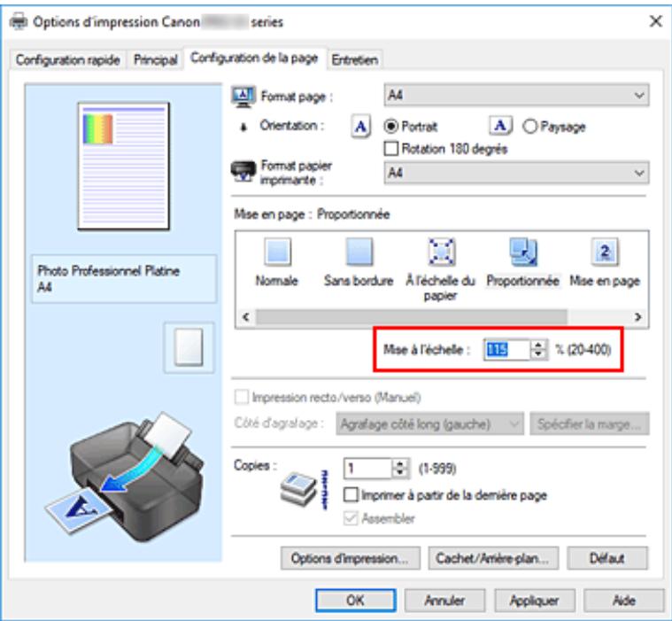Viewport: 672px width, 621px height.
Task: Click the Options d'impression... button
Action: [x=350, y=558]
